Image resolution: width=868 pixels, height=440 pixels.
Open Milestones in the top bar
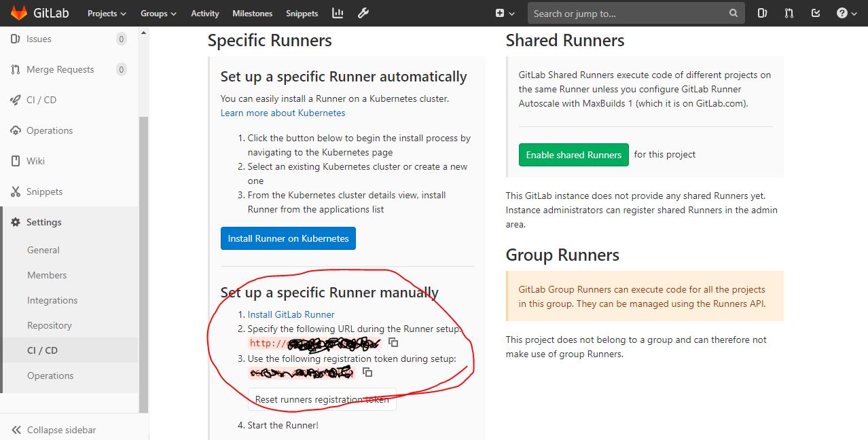(x=252, y=13)
